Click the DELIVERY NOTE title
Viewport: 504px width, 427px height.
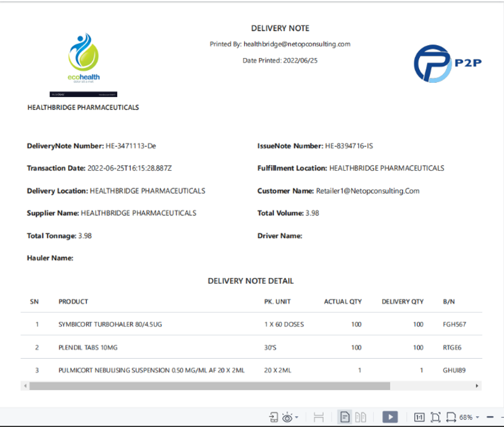point(280,28)
